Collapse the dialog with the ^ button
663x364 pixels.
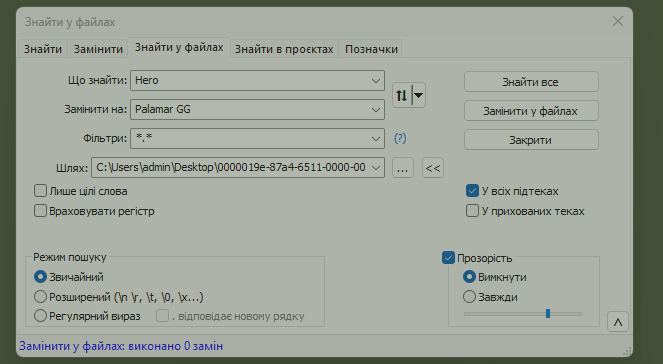[618, 322]
